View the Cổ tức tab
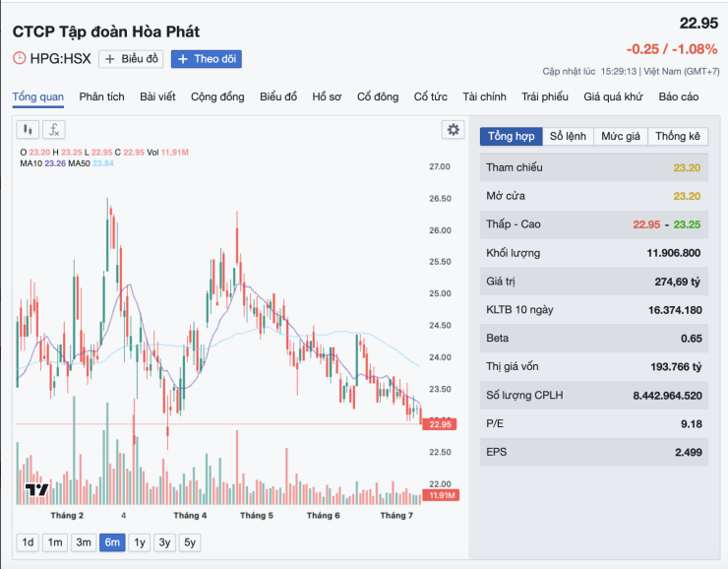 pyautogui.click(x=431, y=96)
